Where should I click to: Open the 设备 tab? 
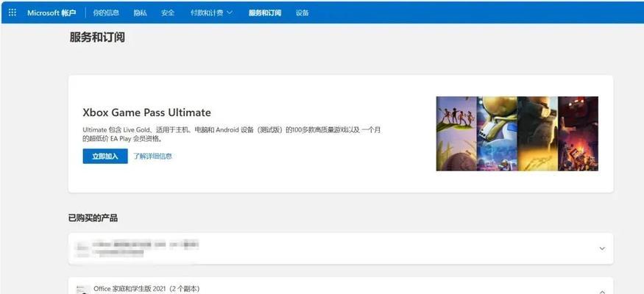tap(302, 12)
